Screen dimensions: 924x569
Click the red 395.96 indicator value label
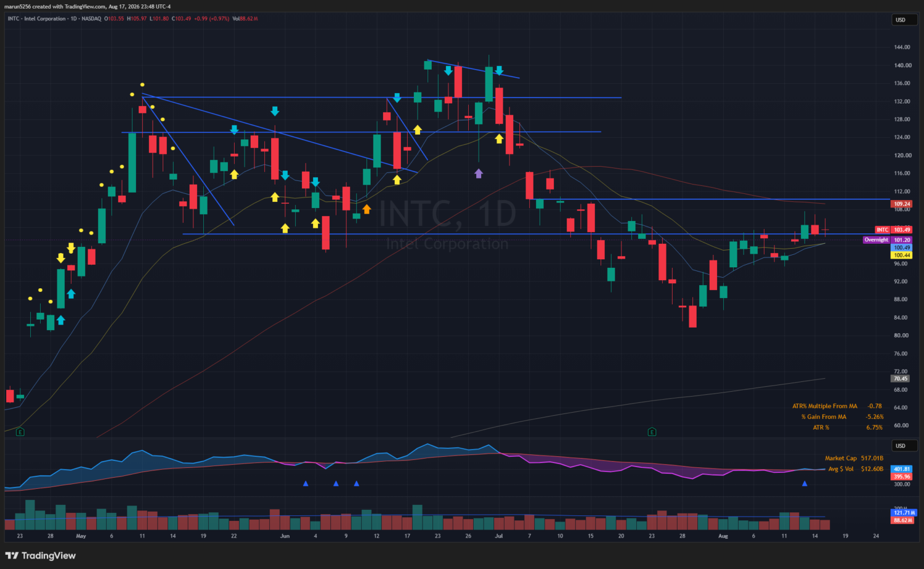click(x=902, y=477)
